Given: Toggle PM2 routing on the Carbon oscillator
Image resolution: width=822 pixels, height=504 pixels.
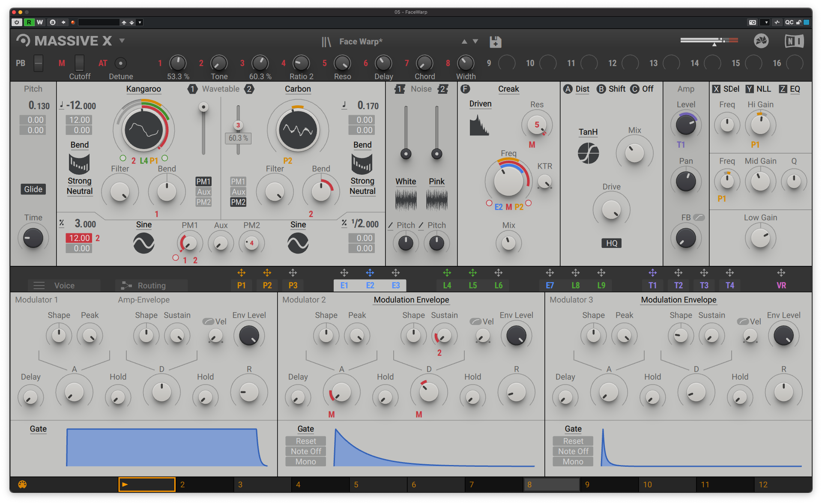Looking at the screenshot, I should (x=238, y=202).
